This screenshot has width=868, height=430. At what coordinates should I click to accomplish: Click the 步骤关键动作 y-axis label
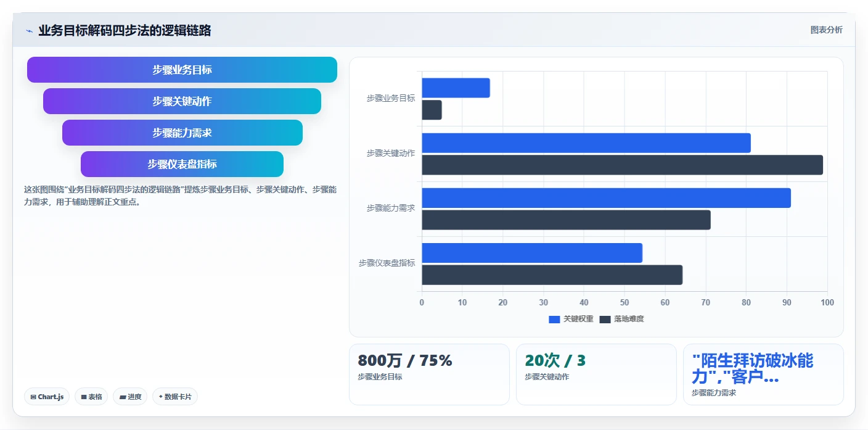pyautogui.click(x=391, y=153)
